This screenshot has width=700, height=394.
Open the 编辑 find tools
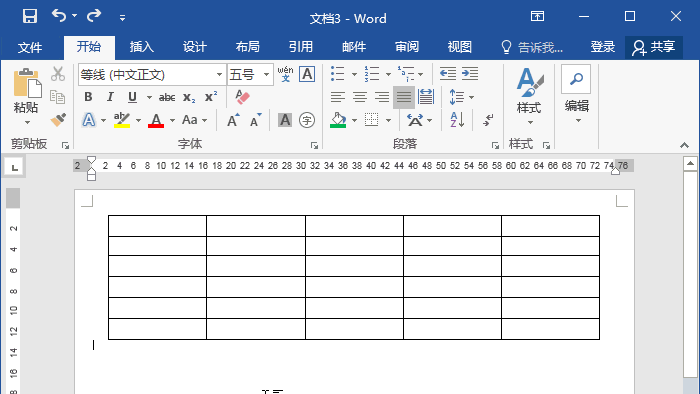click(x=576, y=95)
